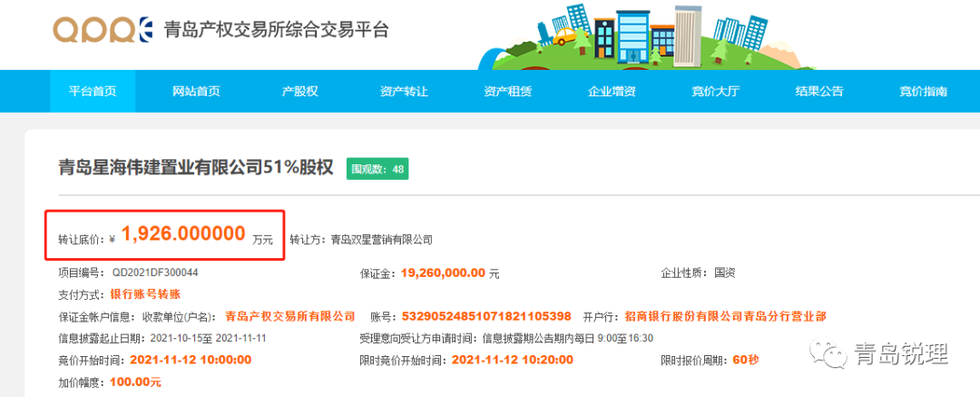Go to 网站首页 in navigation
This screenshot has width=980, height=397.
click(x=196, y=91)
